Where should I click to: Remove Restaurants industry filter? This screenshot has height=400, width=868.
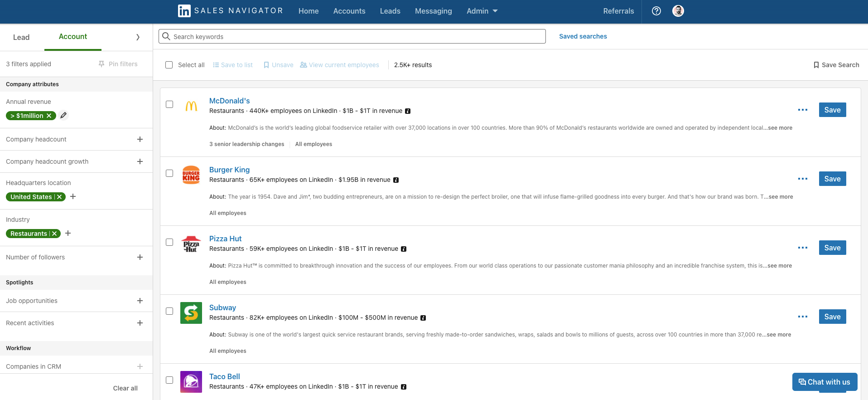tap(54, 234)
